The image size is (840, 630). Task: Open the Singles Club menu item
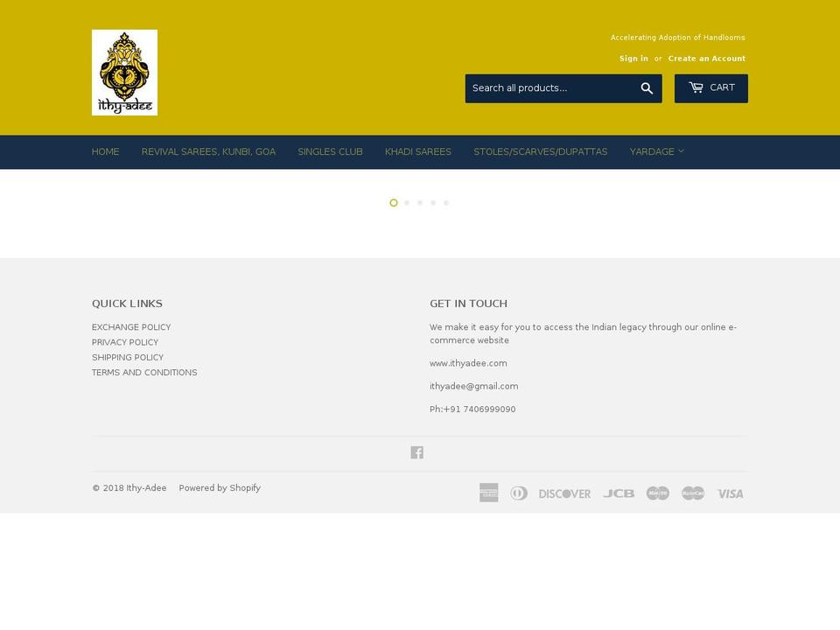330,151
